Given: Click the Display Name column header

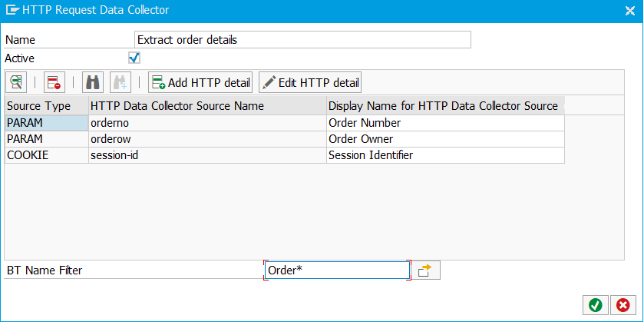Looking at the screenshot, I should point(446,106).
